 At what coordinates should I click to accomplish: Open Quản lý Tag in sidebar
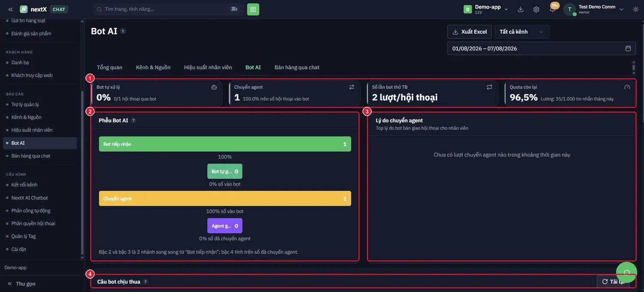click(x=39, y=236)
